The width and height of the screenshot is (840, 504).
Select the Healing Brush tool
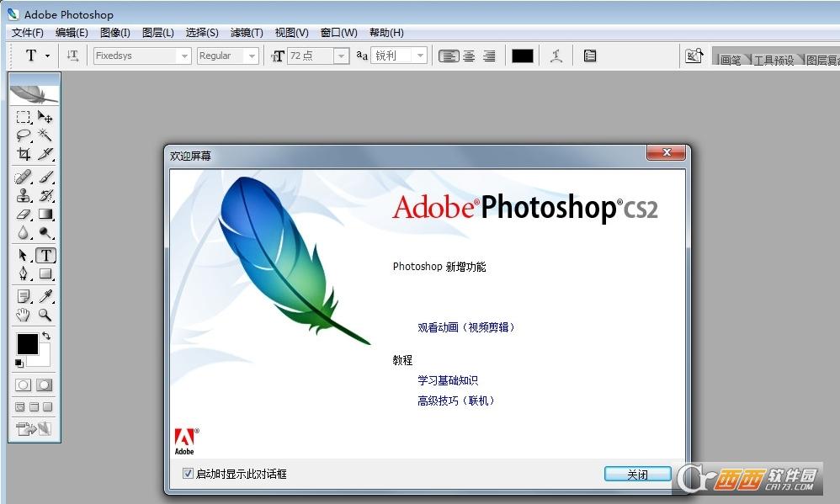[23, 177]
